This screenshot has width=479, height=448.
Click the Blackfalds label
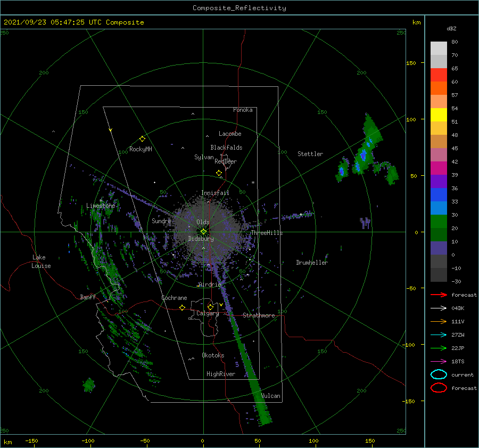(x=226, y=148)
